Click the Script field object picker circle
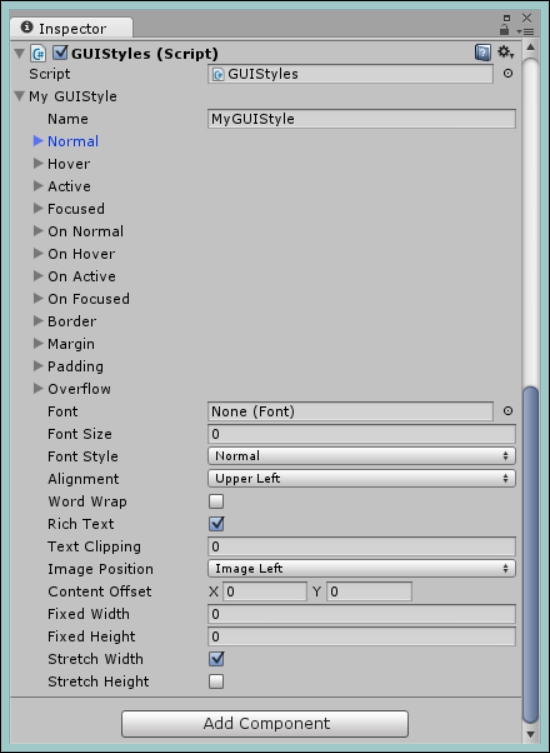This screenshot has height=753, width=550. 508,73
